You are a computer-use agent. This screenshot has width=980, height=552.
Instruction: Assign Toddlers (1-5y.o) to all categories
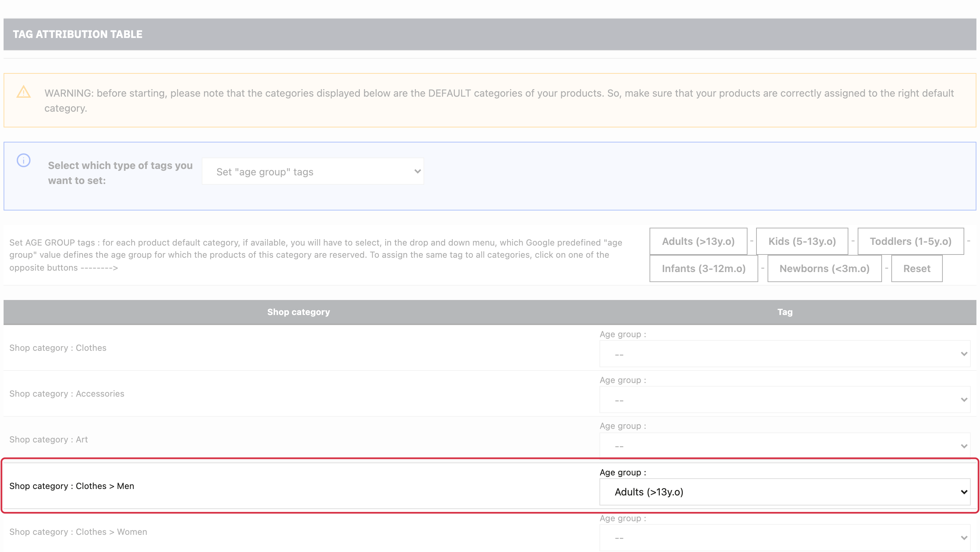910,241
